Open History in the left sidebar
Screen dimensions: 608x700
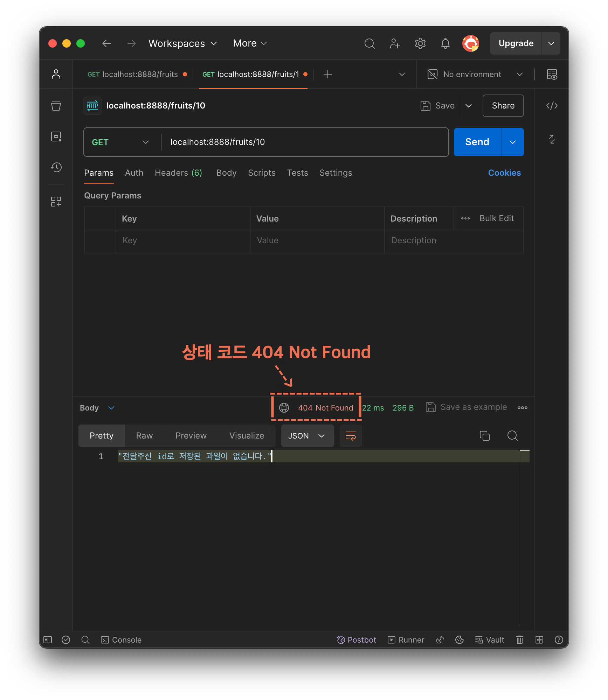coord(56,167)
